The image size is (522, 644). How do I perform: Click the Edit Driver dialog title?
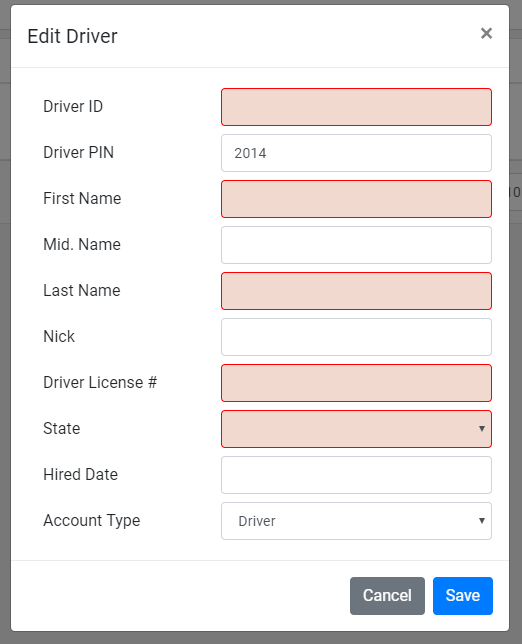coord(72,36)
